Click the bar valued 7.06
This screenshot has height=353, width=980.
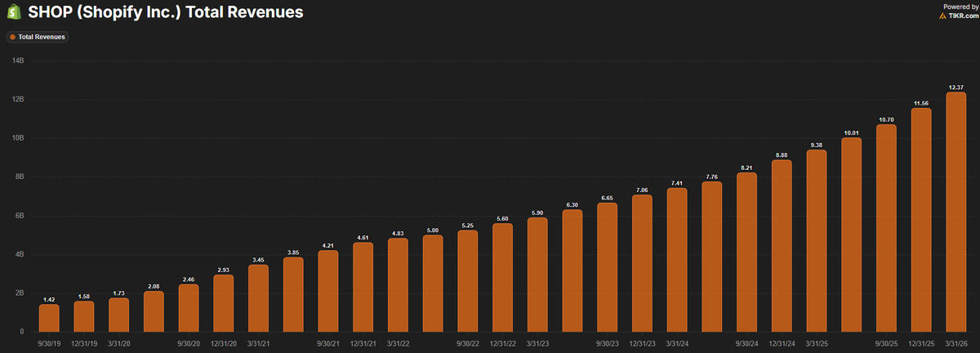tap(642, 263)
